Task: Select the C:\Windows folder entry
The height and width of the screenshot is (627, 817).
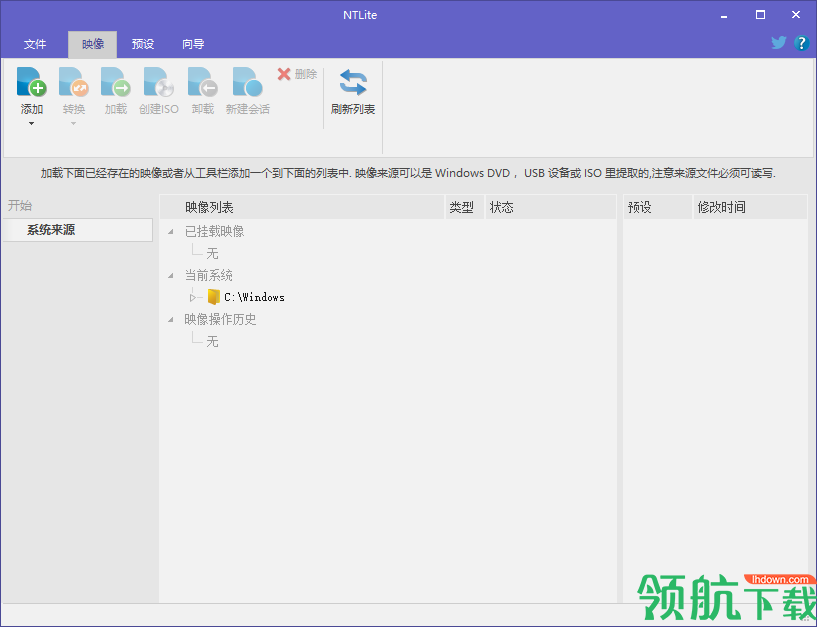Action: point(254,297)
